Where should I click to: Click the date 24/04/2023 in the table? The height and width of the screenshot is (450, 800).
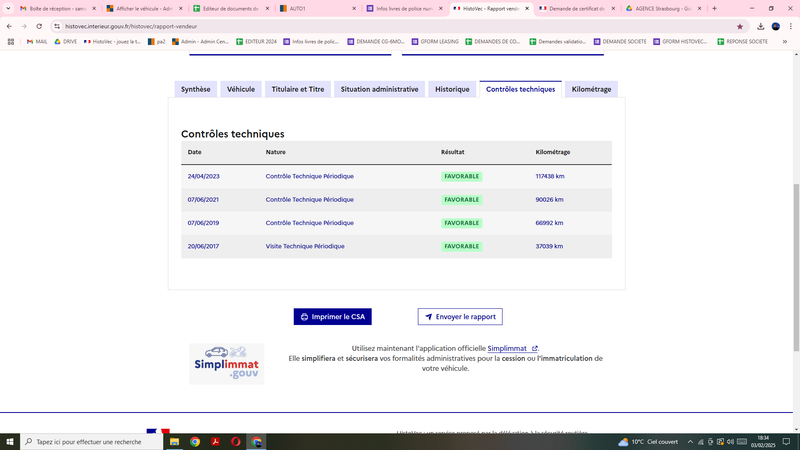tap(204, 176)
